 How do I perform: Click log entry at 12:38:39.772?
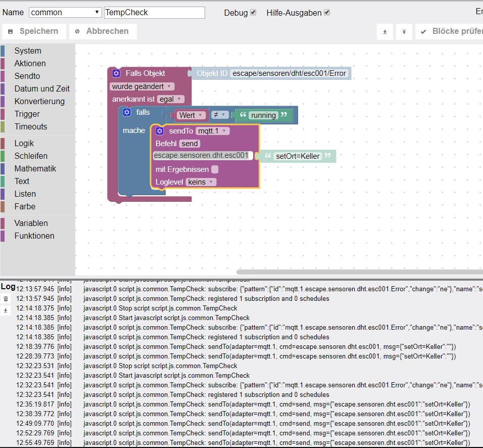pyautogui.click(x=250, y=414)
